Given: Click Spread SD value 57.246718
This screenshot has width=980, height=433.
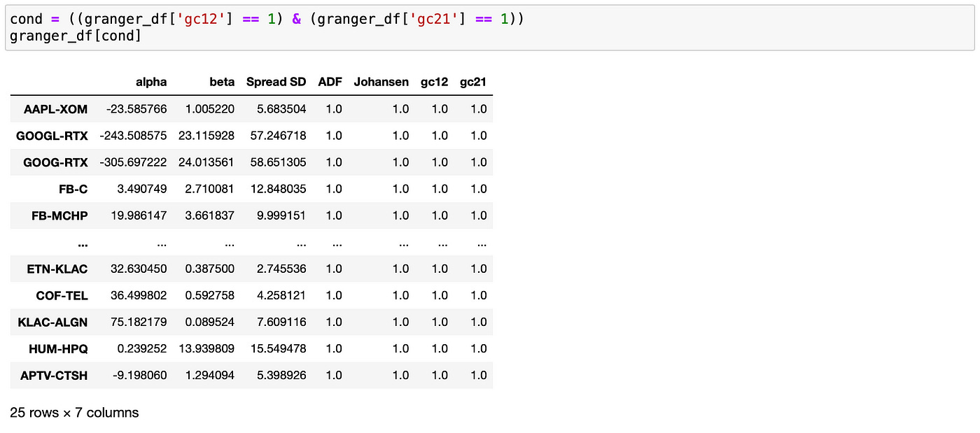Looking at the screenshot, I should point(278,136).
